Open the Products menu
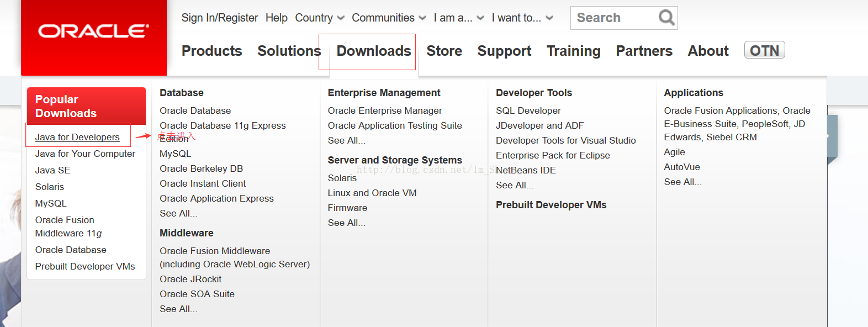The image size is (868, 327). tap(212, 51)
